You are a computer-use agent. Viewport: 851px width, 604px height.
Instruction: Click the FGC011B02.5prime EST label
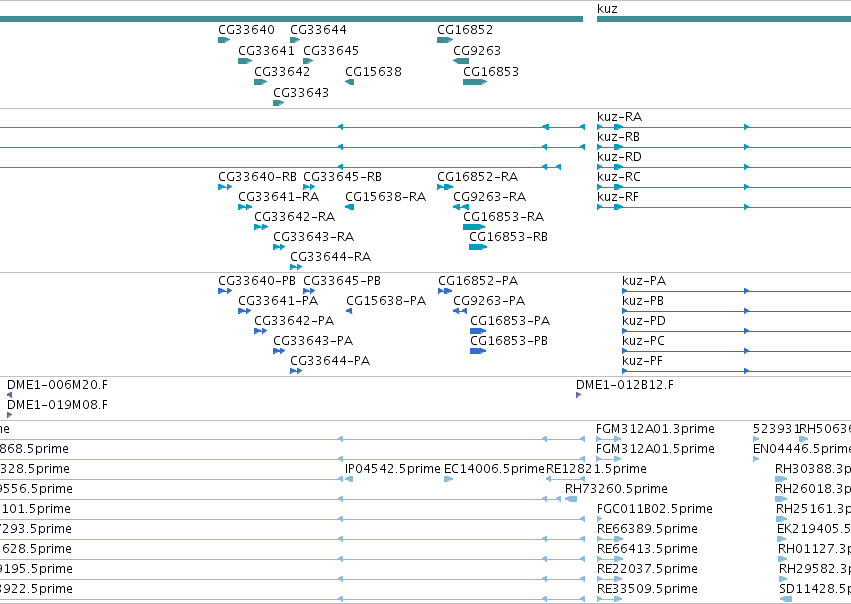tap(655, 509)
